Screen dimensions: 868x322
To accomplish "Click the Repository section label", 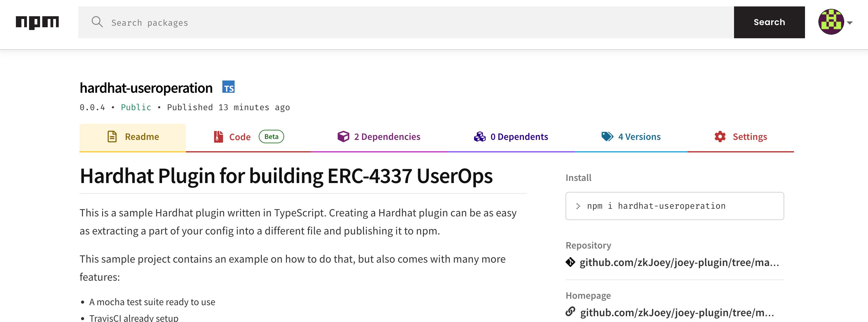I will coord(588,245).
